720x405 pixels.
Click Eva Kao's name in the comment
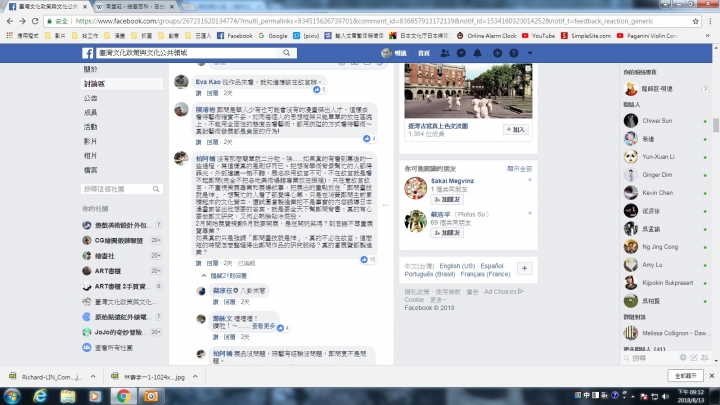tap(208, 82)
